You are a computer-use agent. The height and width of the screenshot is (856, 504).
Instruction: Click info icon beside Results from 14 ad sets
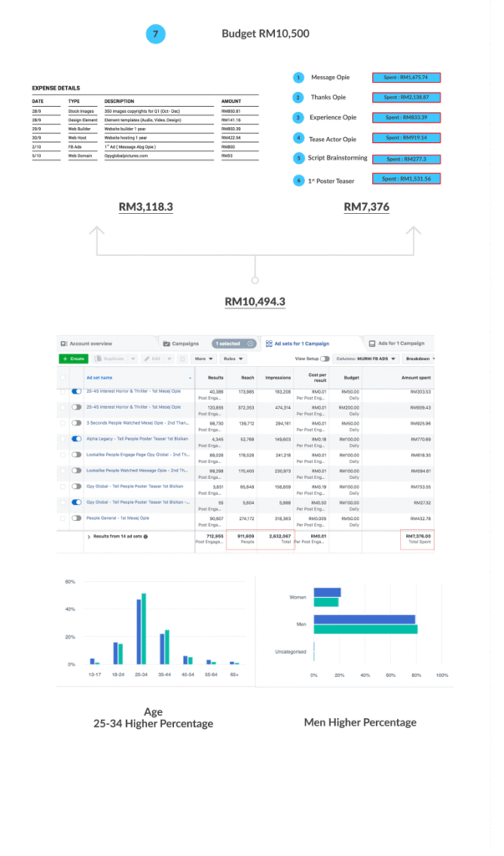[145, 537]
